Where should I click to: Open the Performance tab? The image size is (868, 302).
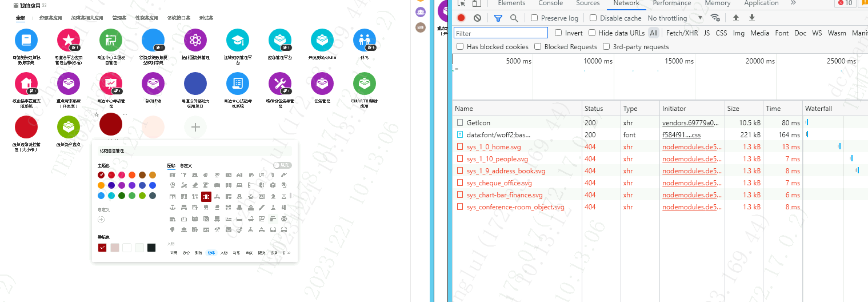(675, 3)
